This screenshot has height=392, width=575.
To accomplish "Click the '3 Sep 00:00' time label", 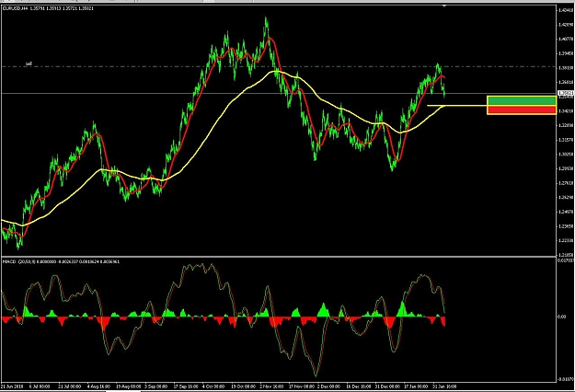I will coord(156,386).
